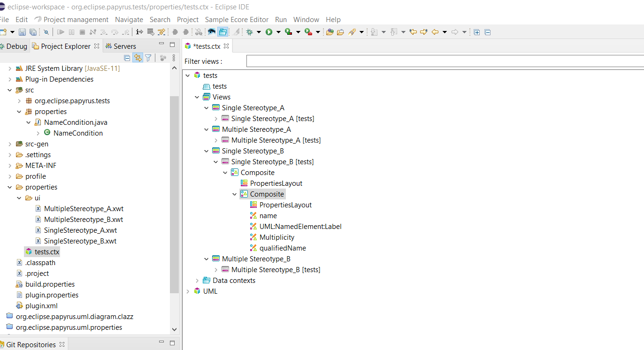Click the Save All toolbar icon
This screenshot has width=644, height=350.
[x=33, y=32]
